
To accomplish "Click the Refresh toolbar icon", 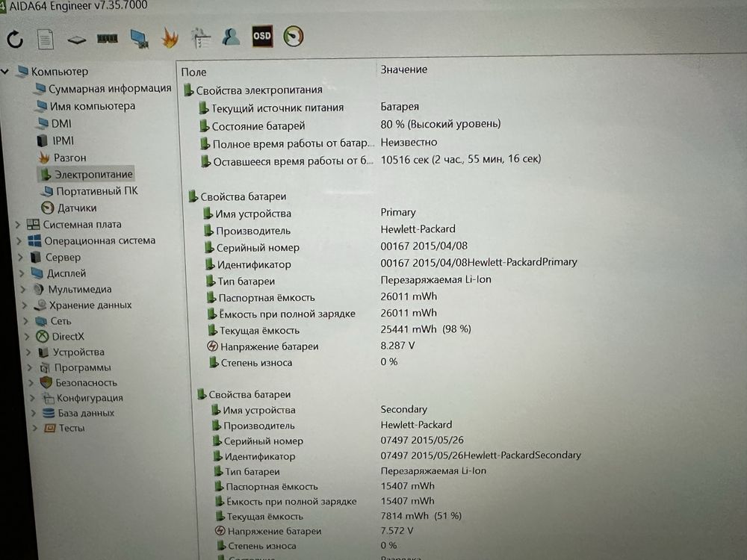I will [x=15, y=39].
